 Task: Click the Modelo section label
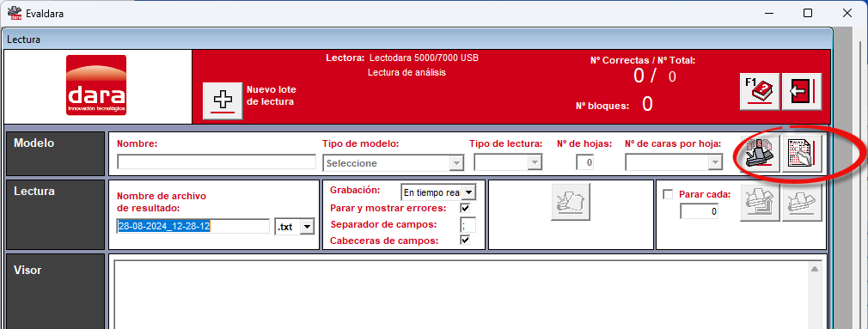(34, 143)
